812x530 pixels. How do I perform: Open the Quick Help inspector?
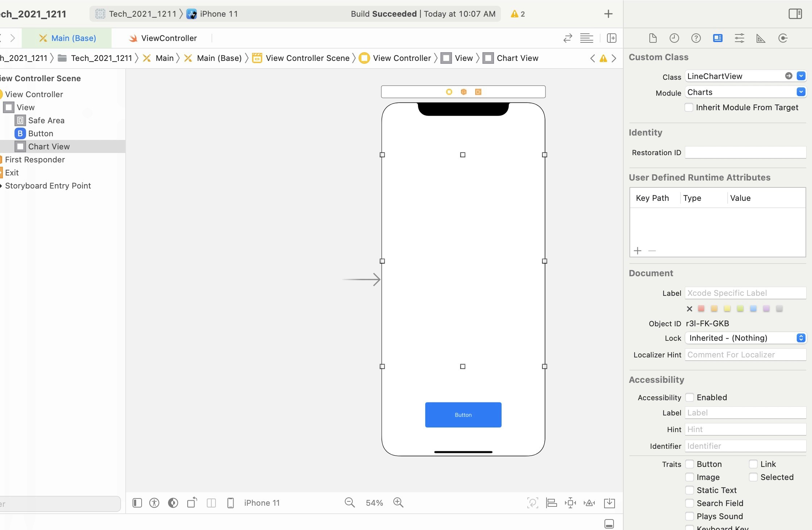[x=696, y=38]
